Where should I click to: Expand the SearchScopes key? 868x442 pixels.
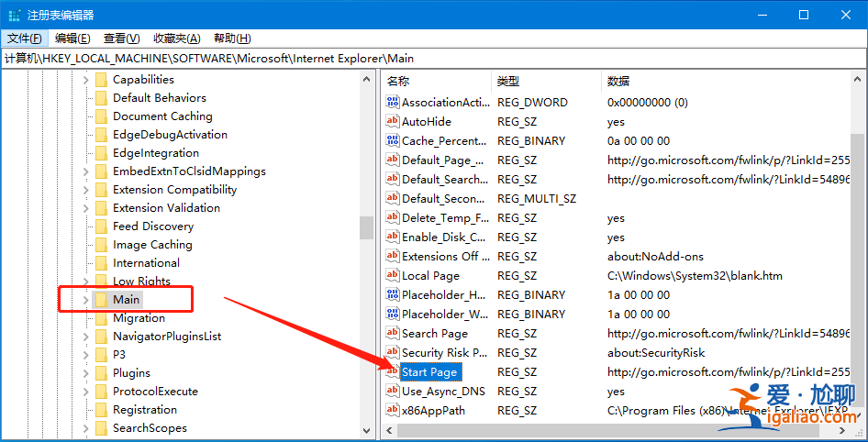point(86,428)
